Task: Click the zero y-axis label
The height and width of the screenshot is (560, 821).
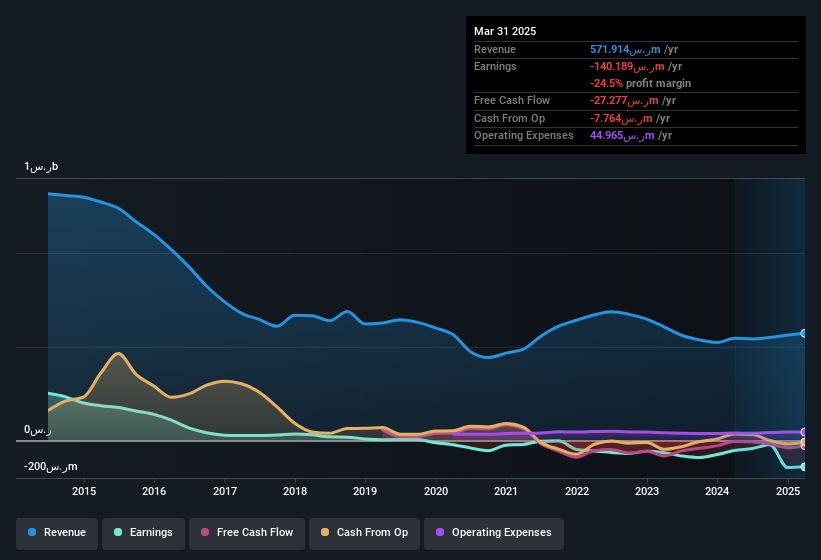Action: coord(38,430)
